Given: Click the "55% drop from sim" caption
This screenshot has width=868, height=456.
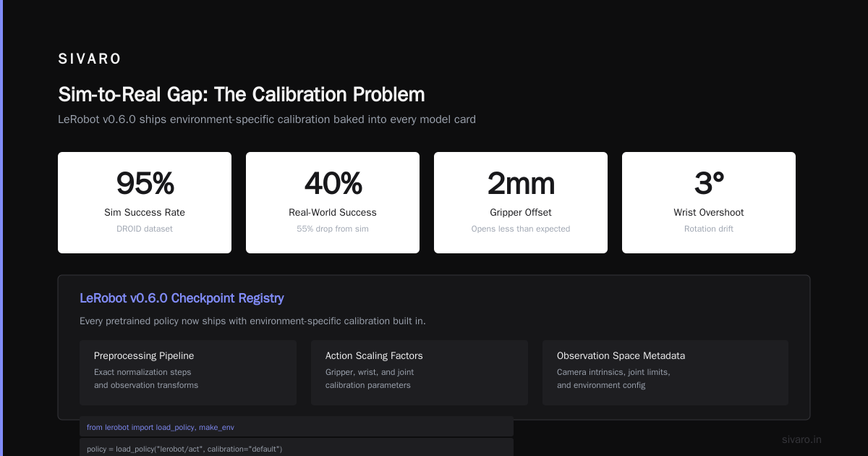Looking at the screenshot, I should coord(333,229).
